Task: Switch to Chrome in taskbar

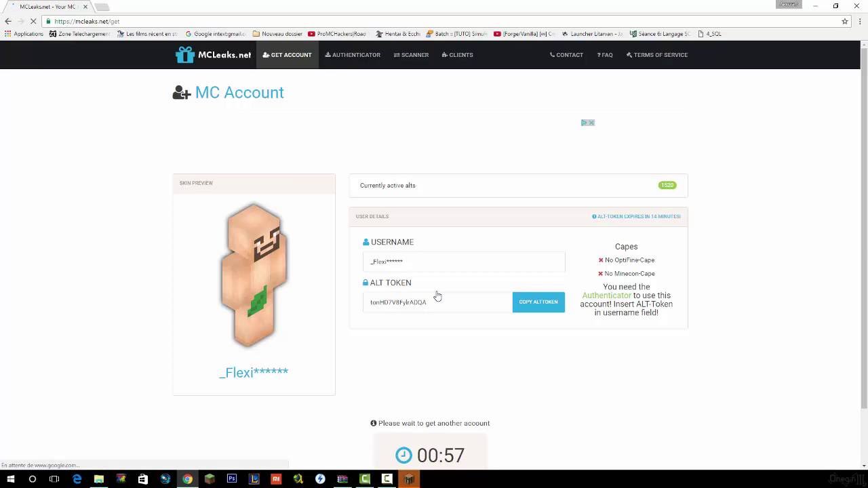Action: [x=187, y=479]
